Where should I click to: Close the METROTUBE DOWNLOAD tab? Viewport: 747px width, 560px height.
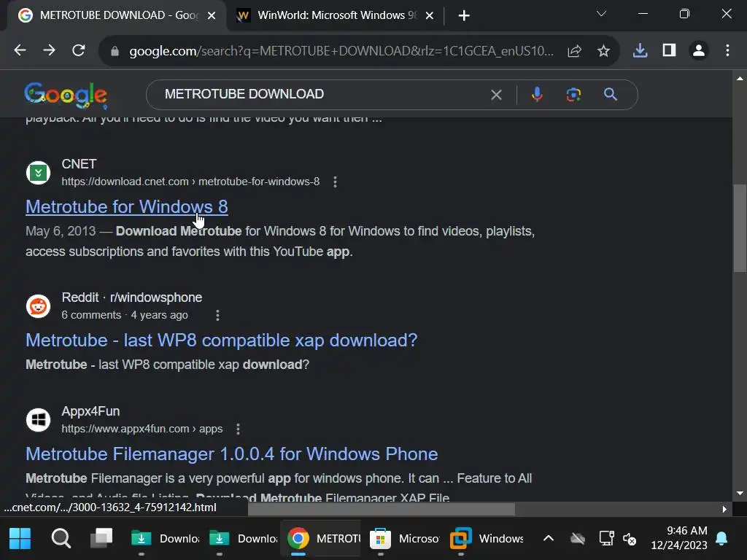[212, 16]
